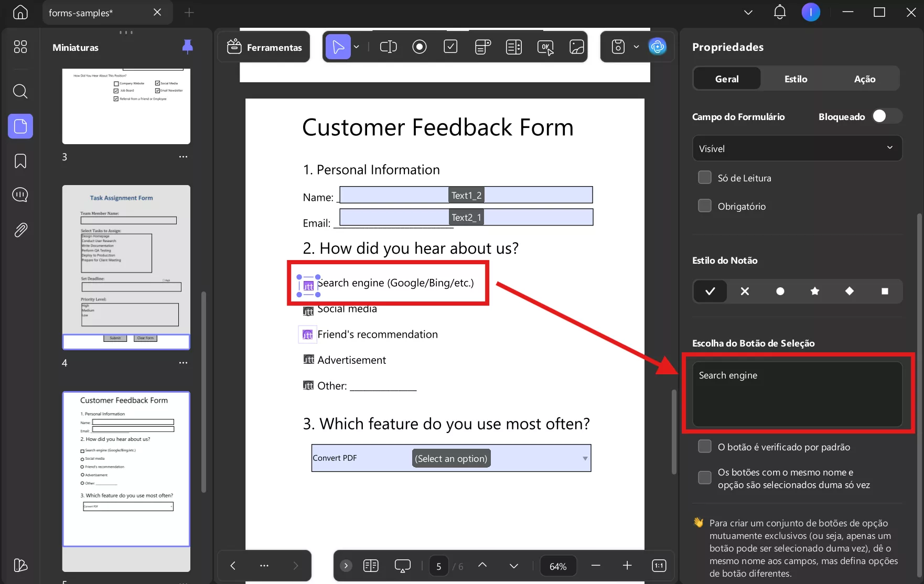Choose the star button style
This screenshot has height=584, width=924.
814,291
